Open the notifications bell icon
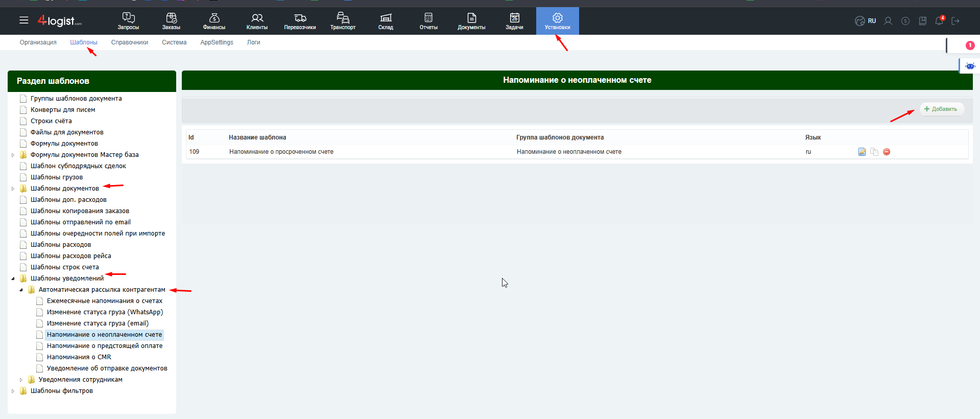 (939, 21)
